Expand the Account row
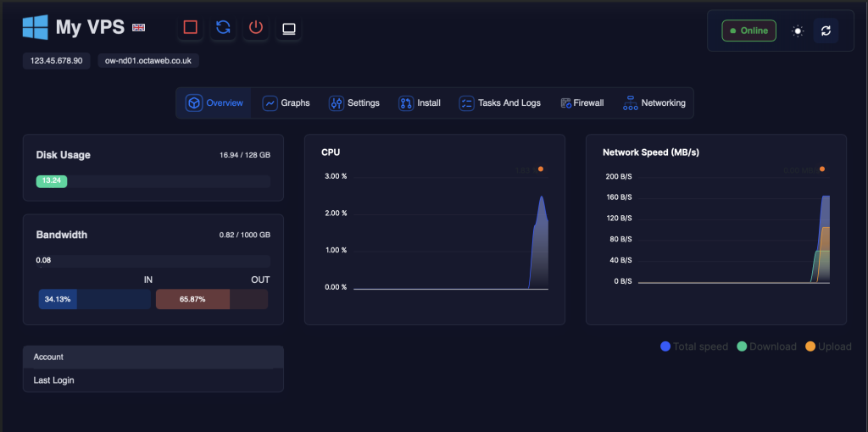This screenshot has height=432, width=868. [153, 357]
